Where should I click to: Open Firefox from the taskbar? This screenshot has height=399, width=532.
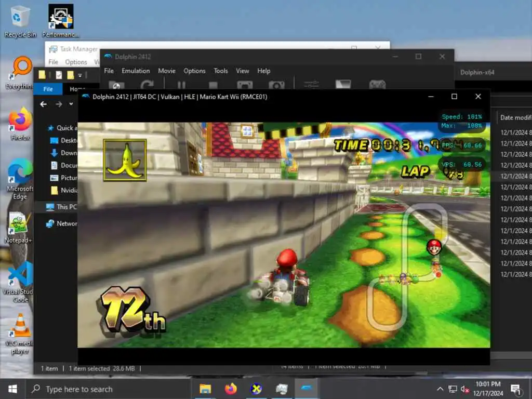tap(231, 389)
